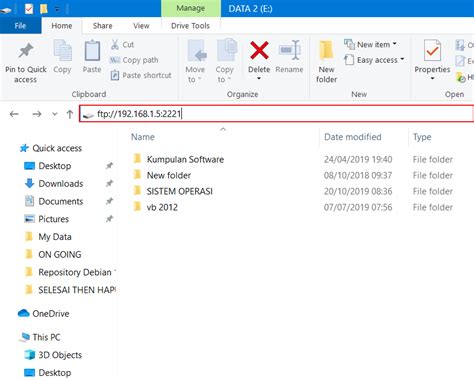Select the Manage contextual tab
The height and width of the screenshot is (380, 474).
(x=191, y=8)
